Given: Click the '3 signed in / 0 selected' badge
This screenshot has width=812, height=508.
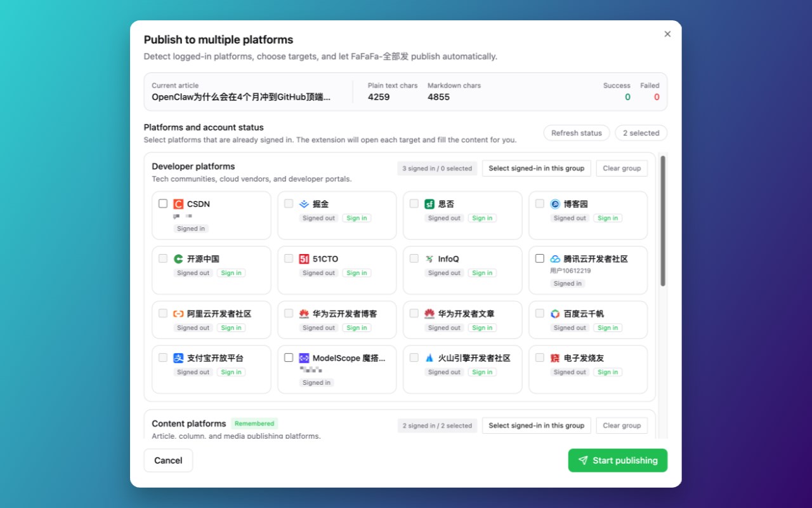Looking at the screenshot, I should 437,168.
